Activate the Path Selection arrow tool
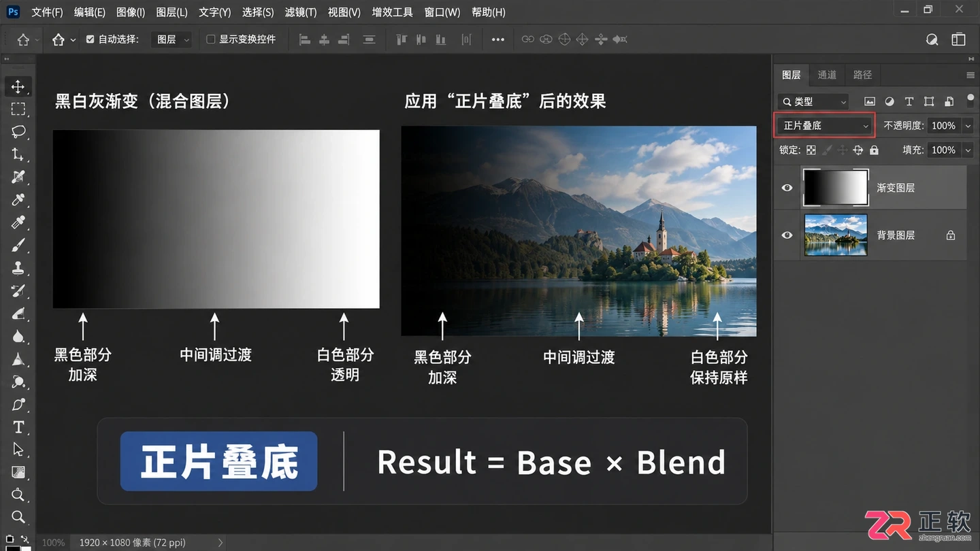This screenshot has width=980, height=551. click(x=18, y=450)
